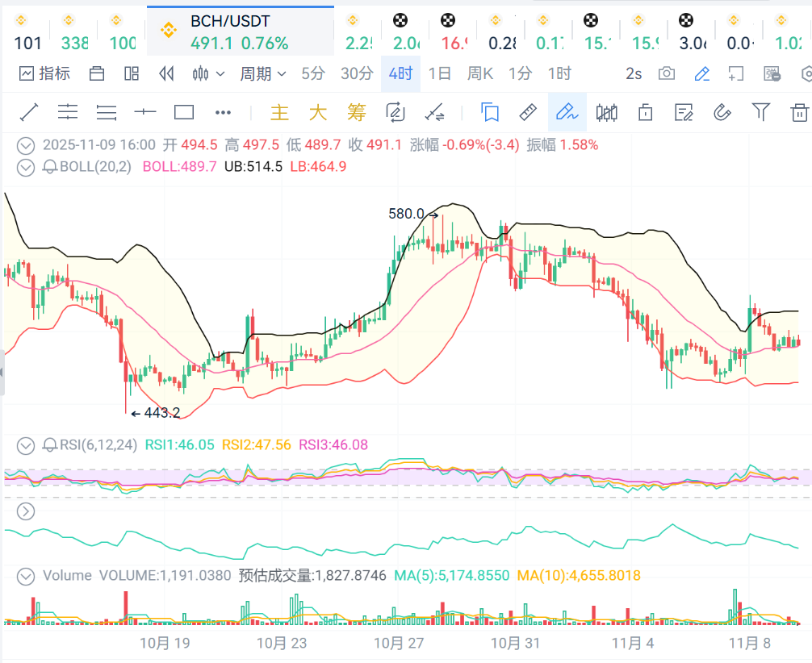Click the rewind double-arrow icon
This screenshot has height=663, width=812.
pyautogui.click(x=167, y=73)
